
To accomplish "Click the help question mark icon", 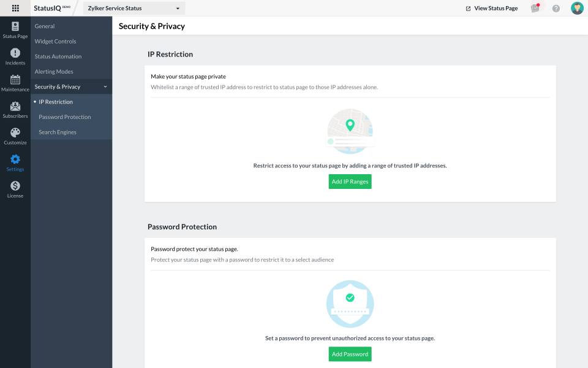I will 556,8.
